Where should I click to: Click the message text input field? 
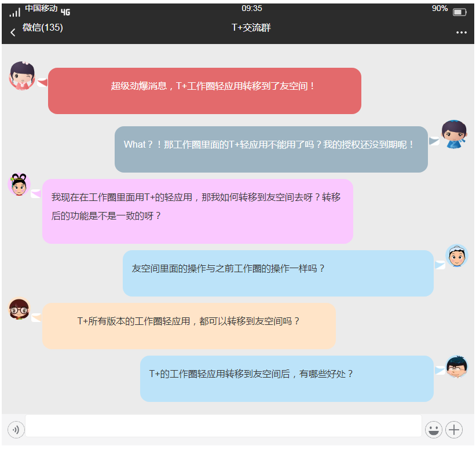[x=223, y=426]
